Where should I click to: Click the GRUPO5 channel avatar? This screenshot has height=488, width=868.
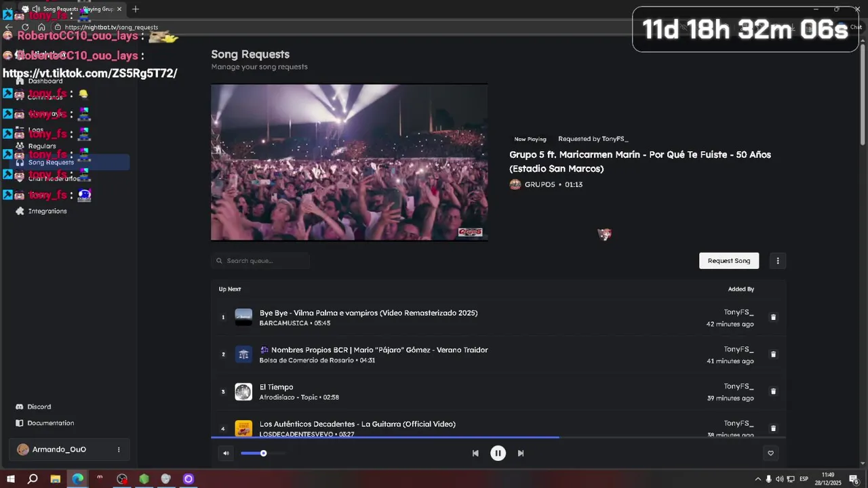coord(515,184)
